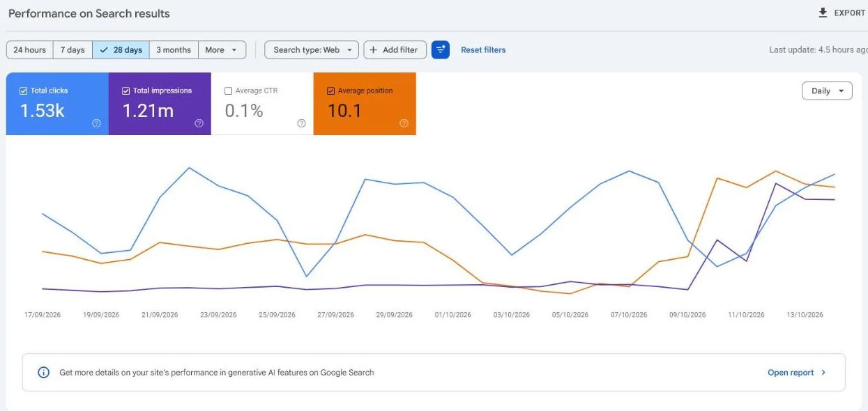Click the 17/09/2026 axis date label
Image resolution: width=868 pixels, height=411 pixels.
[x=43, y=315]
